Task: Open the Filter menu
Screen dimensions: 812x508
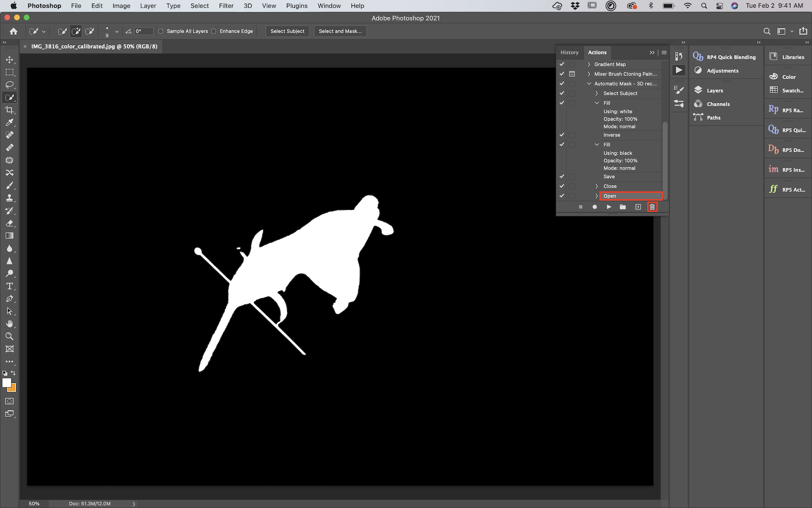Action: pos(226,6)
